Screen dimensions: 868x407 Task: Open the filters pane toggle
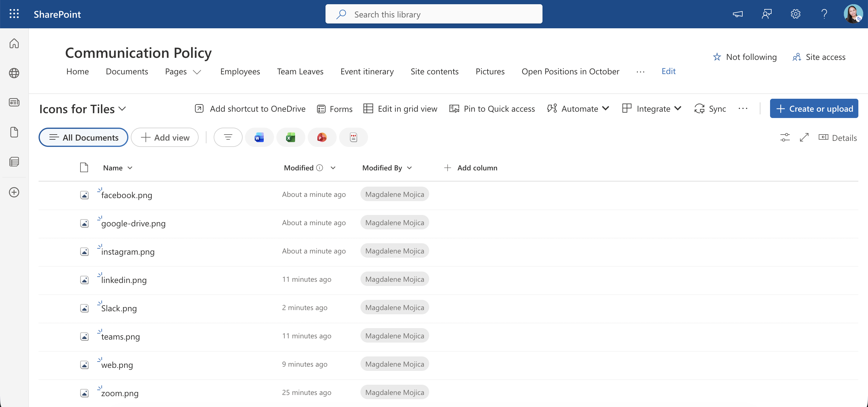(228, 137)
